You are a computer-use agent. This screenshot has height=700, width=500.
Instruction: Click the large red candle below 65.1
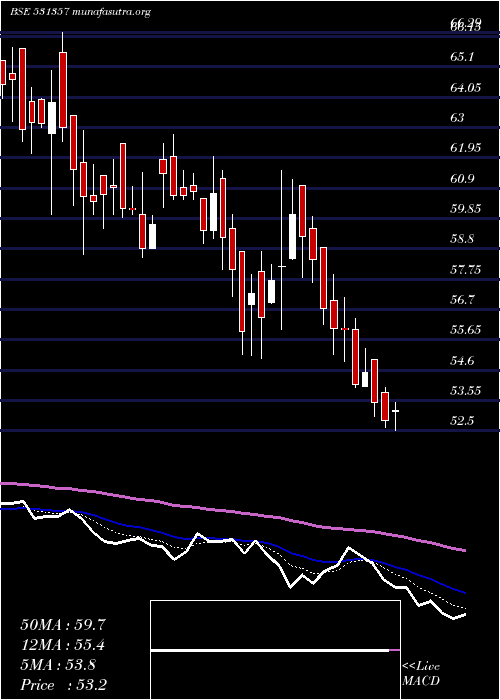coord(63,90)
